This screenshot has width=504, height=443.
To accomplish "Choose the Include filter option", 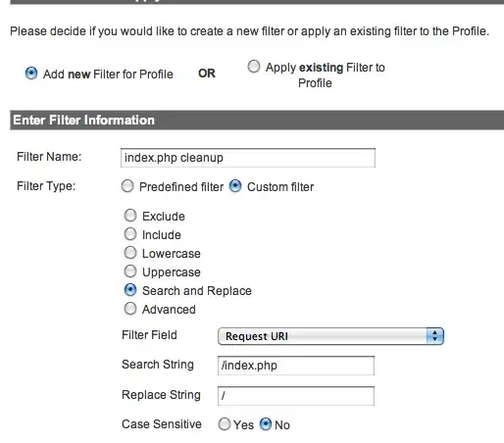I will click(x=130, y=234).
